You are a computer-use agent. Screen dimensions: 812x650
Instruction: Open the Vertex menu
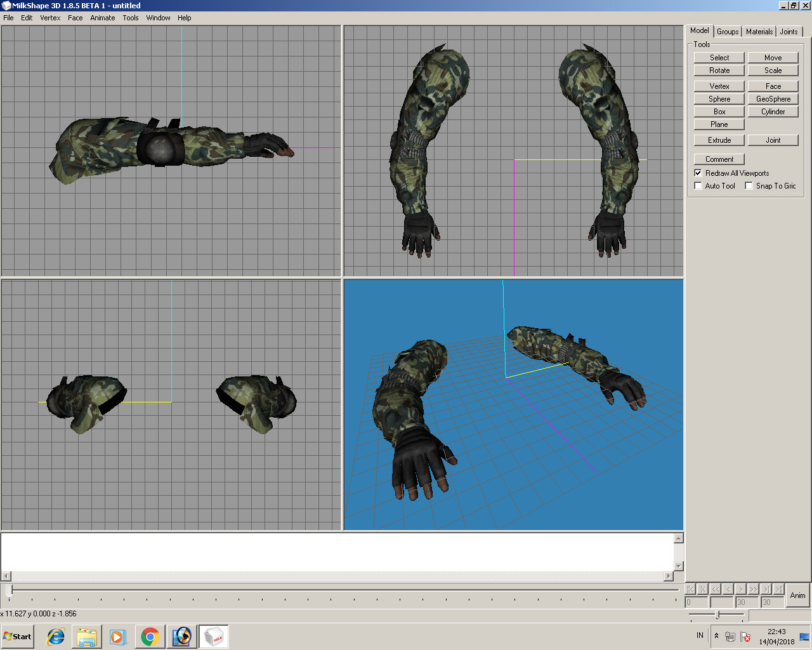50,18
